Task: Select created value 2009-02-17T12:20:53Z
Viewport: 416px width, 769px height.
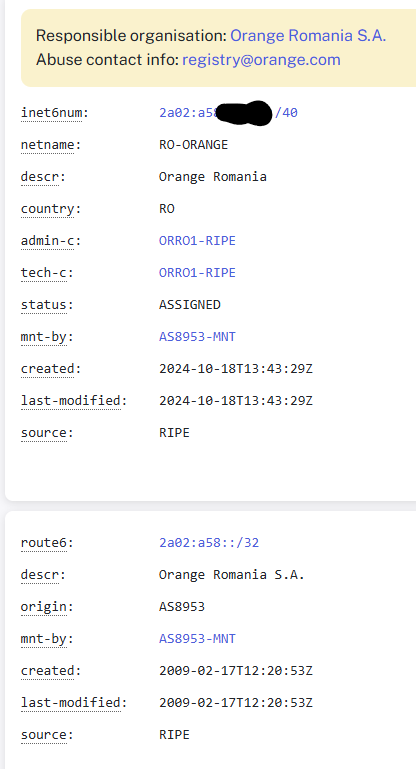Action: (236, 671)
